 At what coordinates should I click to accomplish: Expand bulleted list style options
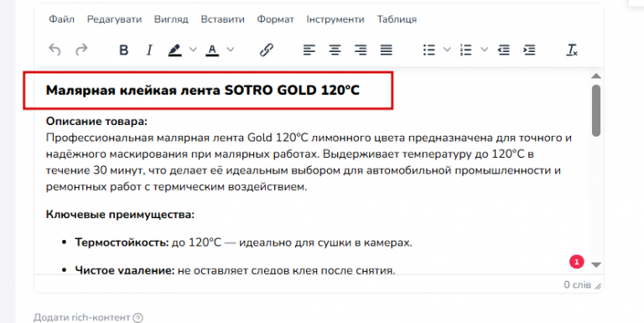click(447, 50)
